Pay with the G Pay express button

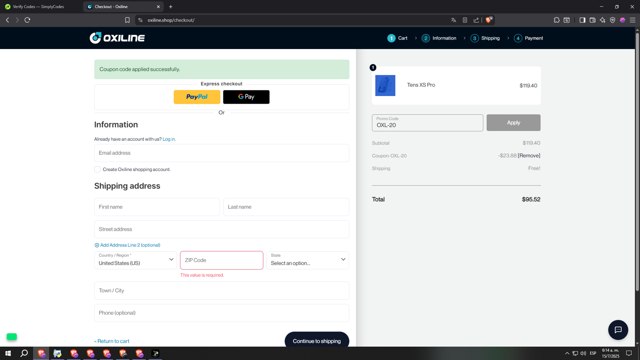pos(246,97)
